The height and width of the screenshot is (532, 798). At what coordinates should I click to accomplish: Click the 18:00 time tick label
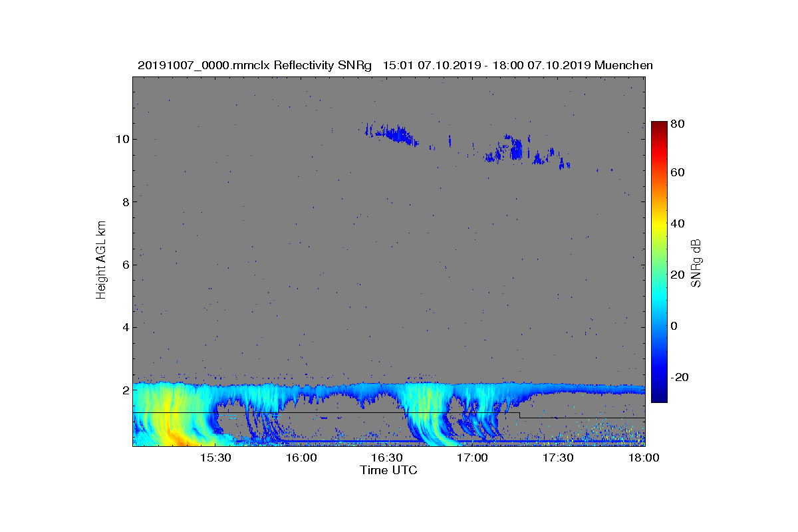pyautogui.click(x=643, y=458)
